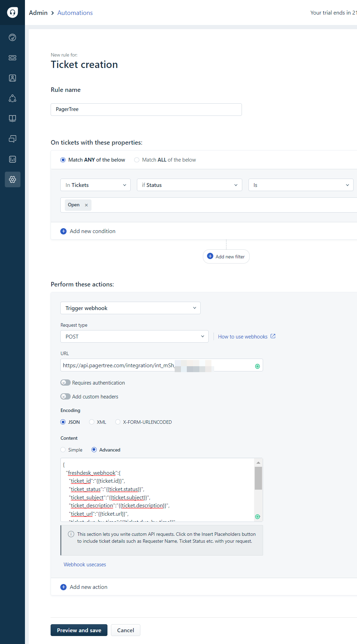Select Match ALL of the below
Screen dimensions: 357x644
(137, 160)
